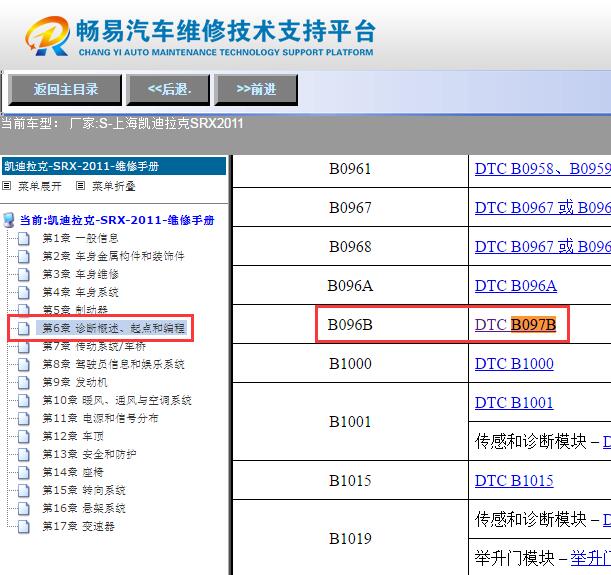Open chapter 第14章 座椅
The height and width of the screenshot is (575, 611).
click(x=73, y=472)
